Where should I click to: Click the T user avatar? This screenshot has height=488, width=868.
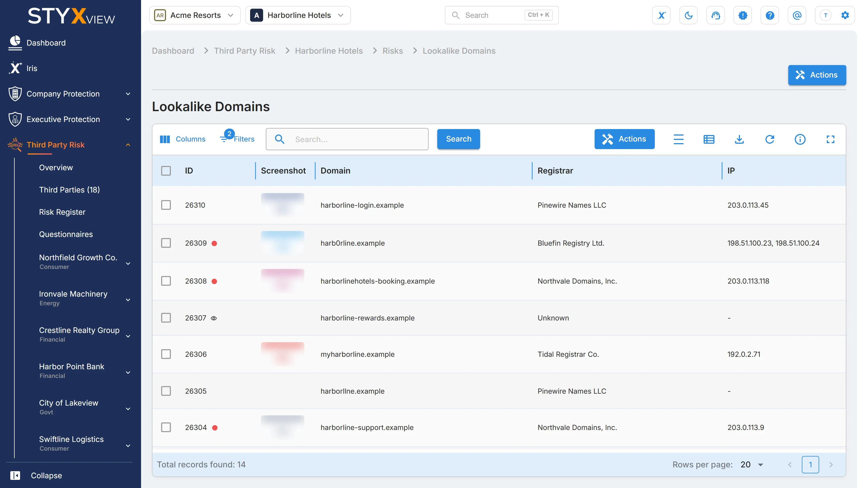point(825,15)
